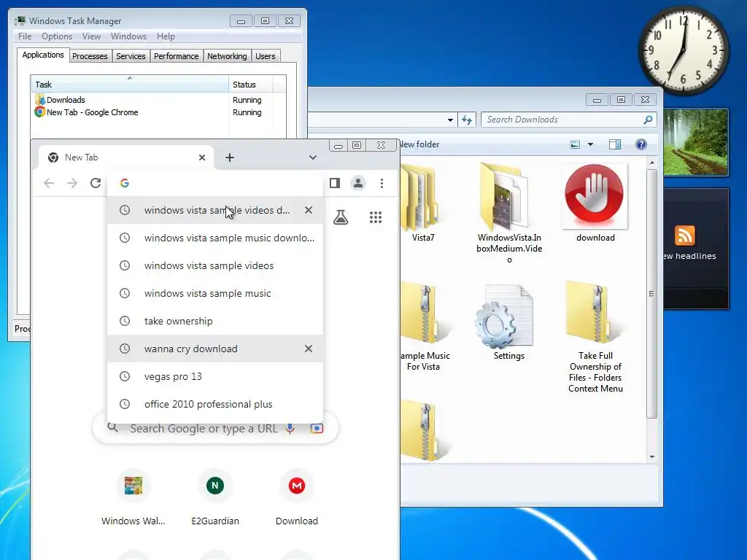Image resolution: width=747 pixels, height=560 pixels.
Task: Choose 'windows vista sample videos' suggestion
Action: pos(215,265)
